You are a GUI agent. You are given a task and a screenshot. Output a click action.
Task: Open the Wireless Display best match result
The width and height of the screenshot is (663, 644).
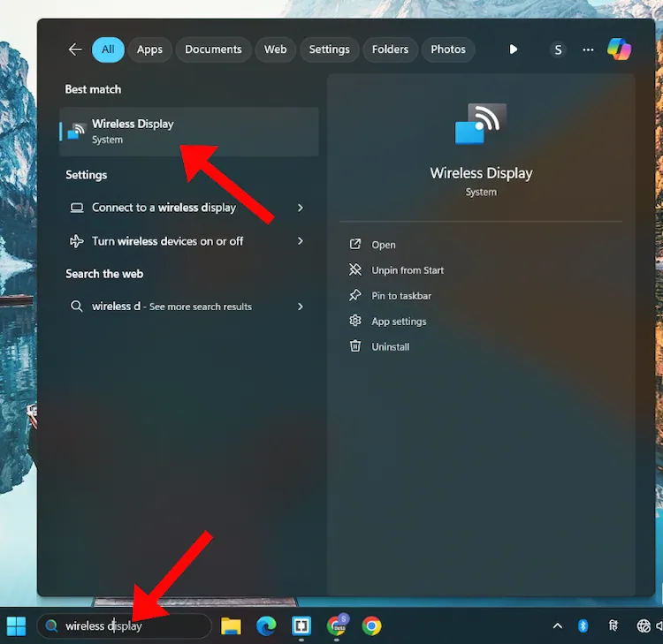(x=189, y=132)
